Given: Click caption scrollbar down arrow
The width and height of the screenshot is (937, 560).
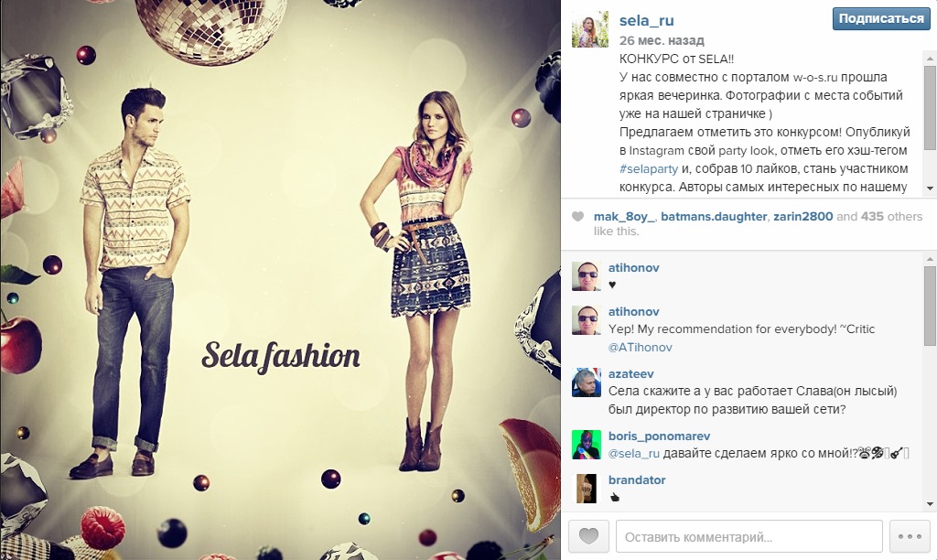Looking at the screenshot, I should pyautogui.click(x=930, y=188).
